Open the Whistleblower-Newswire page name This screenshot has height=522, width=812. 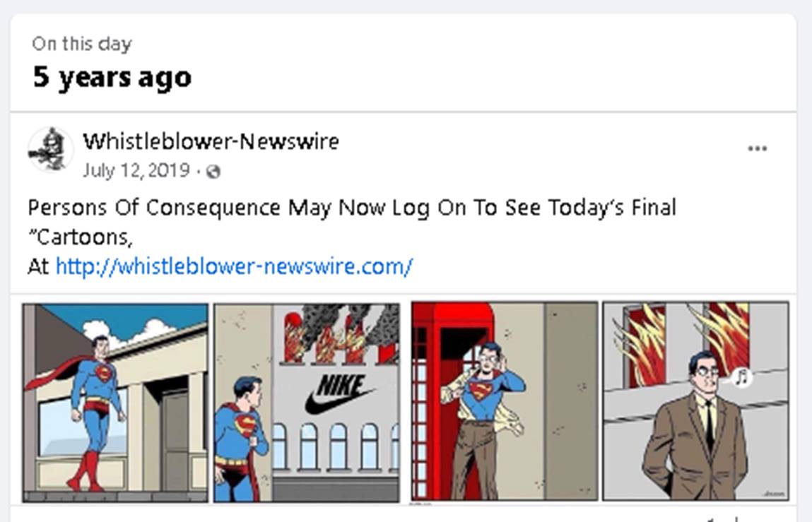click(211, 141)
